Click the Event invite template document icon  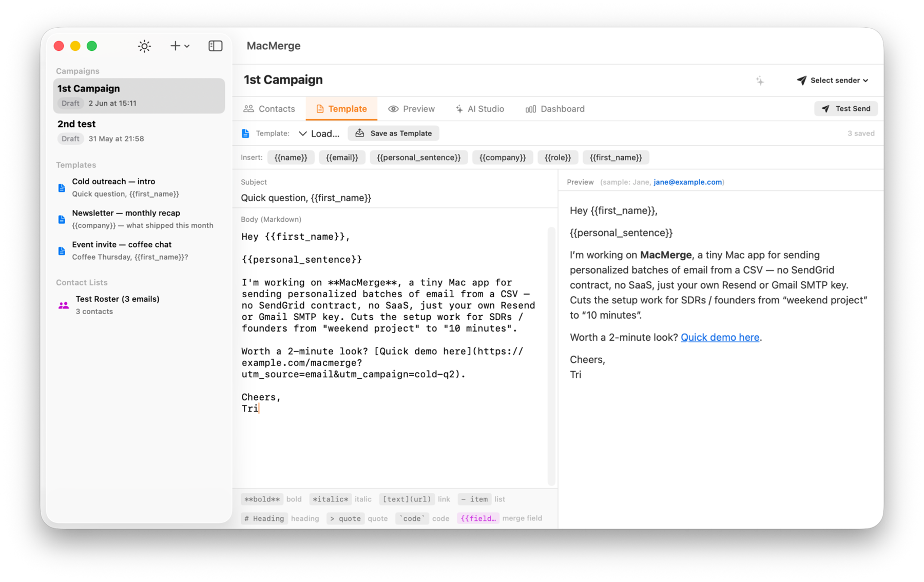[62, 251]
